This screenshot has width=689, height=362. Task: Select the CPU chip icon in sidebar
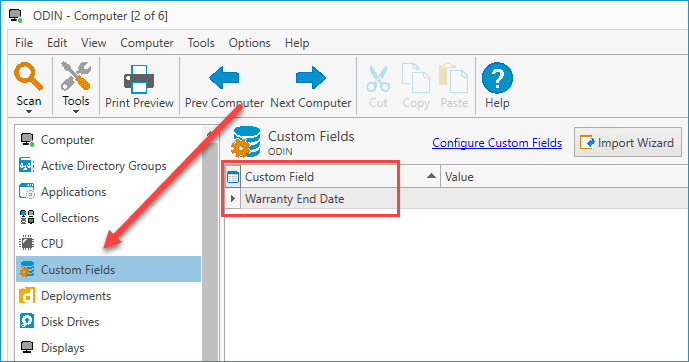coord(27,243)
